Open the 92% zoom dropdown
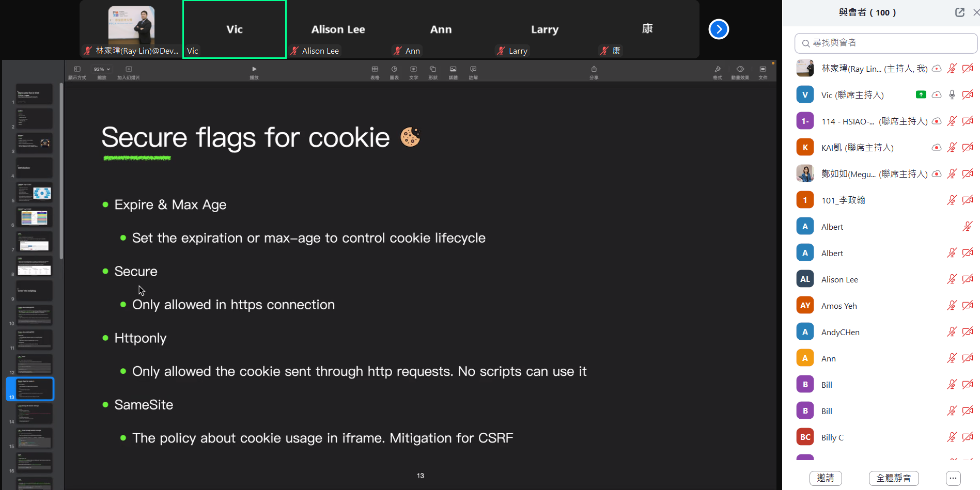This screenshot has width=980, height=490. (x=102, y=69)
